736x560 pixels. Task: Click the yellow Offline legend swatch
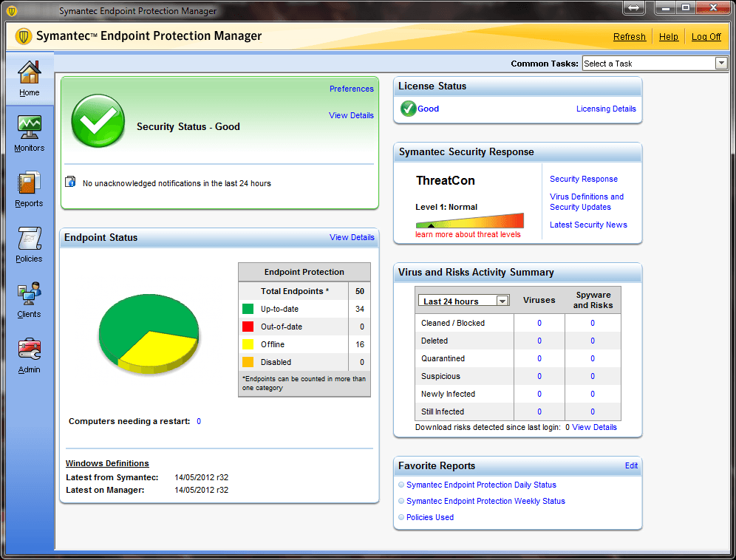click(248, 344)
